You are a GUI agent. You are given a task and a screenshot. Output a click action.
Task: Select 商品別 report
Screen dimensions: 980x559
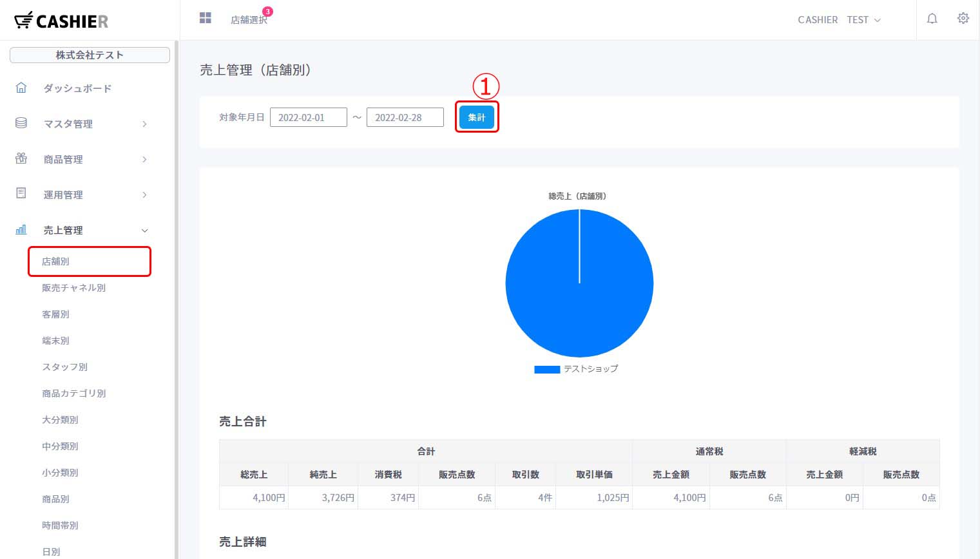tap(55, 499)
